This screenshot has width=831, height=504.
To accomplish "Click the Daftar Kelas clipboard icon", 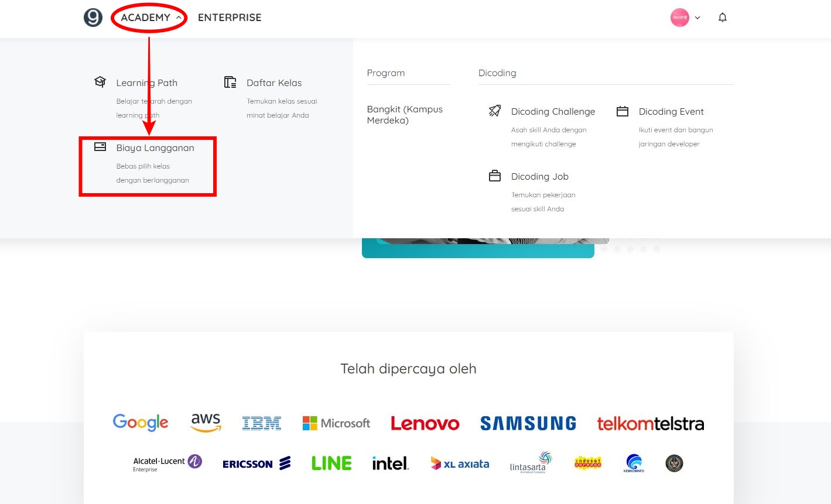I will pyautogui.click(x=230, y=81).
